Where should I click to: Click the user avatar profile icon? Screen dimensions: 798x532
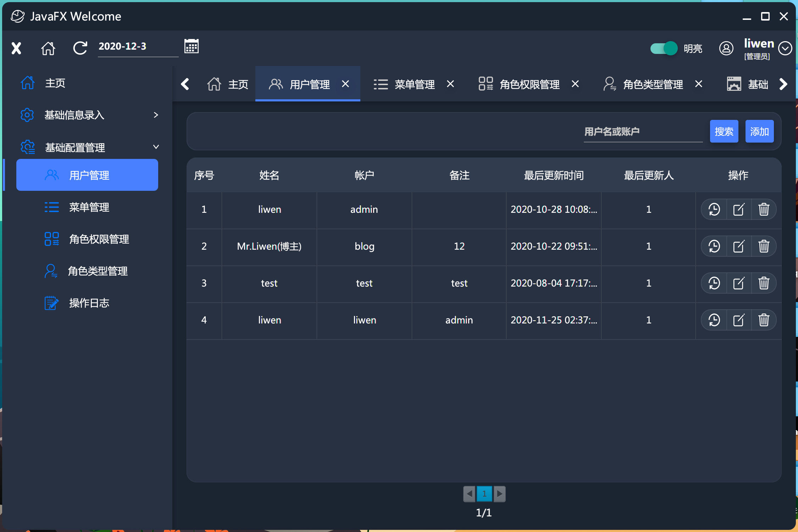click(x=726, y=48)
